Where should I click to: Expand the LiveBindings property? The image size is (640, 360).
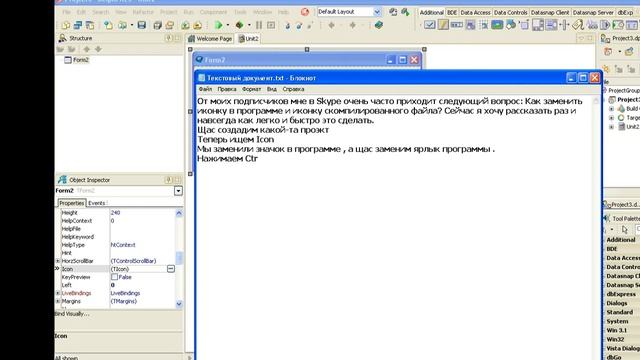tap(58, 293)
